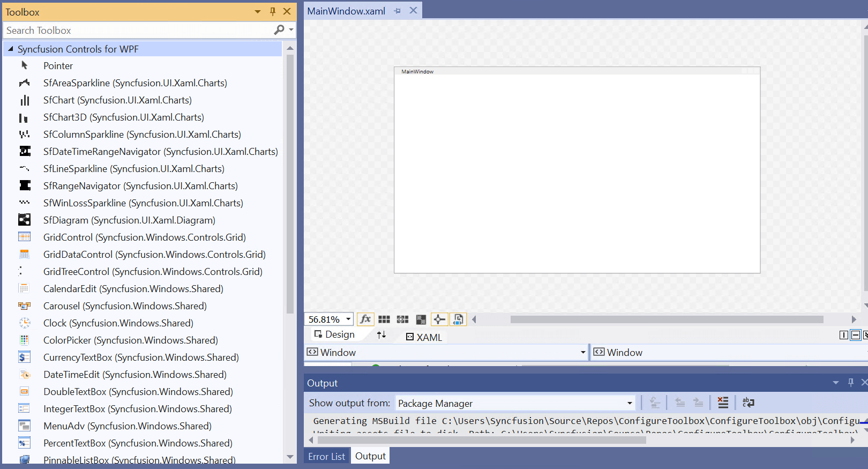
Task: Open the Show output from dropdown
Action: pyautogui.click(x=630, y=403)
